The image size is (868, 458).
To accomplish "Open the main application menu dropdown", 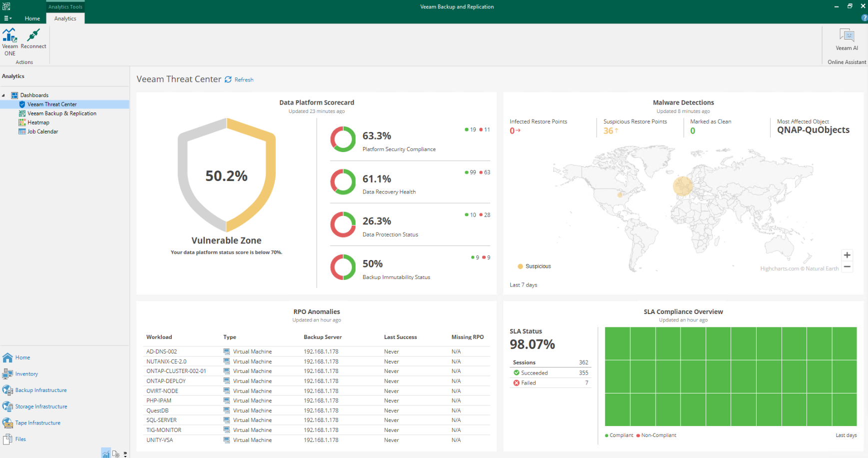I will pyautogui.click(x=7, y=18).
